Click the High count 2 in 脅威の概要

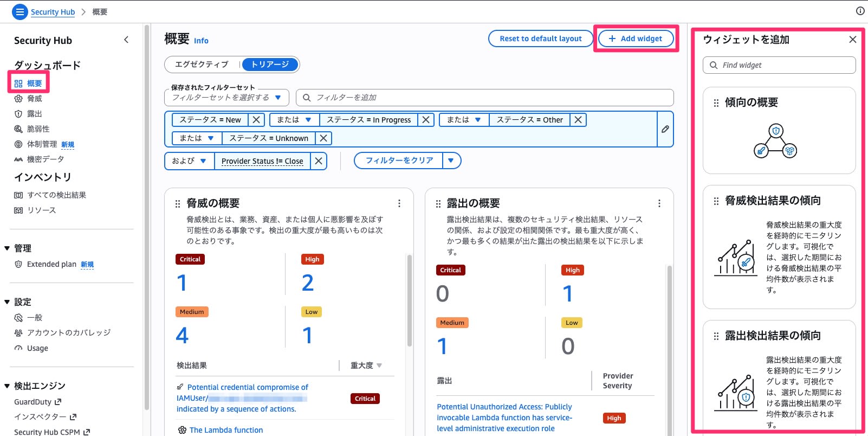click(x=307, y=283)
